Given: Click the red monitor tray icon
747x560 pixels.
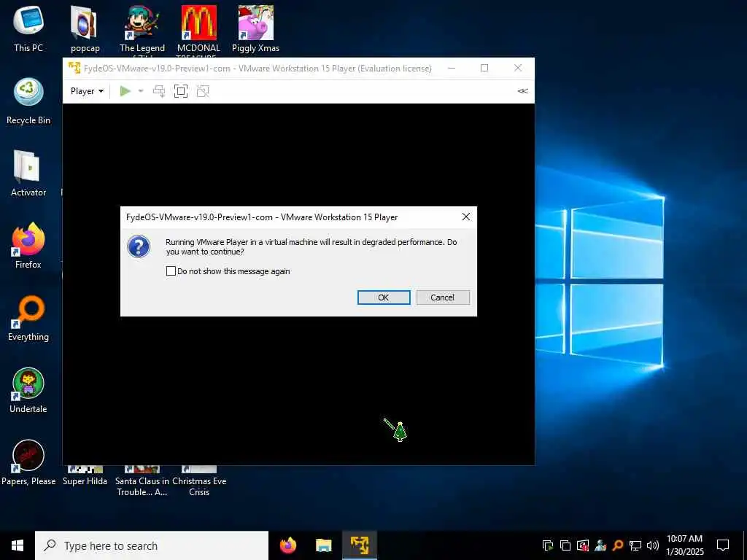Looking at the screenshot, I should (x=583, y=545).
